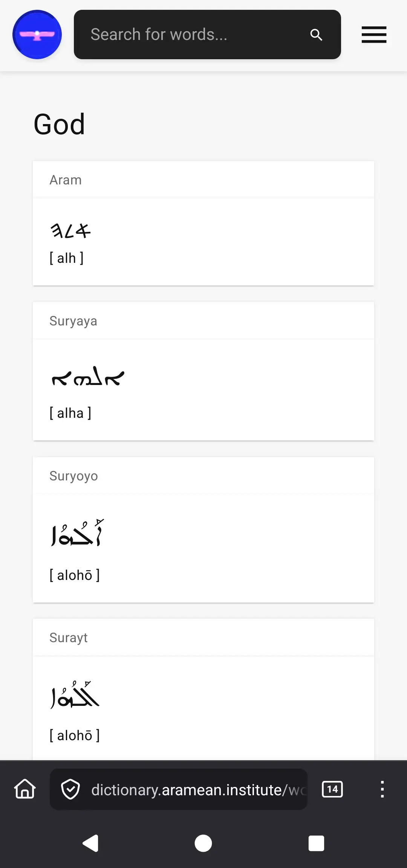The height and width of the screenshot is (868, 407).
Task: Select the Suryoyo card header
Action: coord(203,476)
